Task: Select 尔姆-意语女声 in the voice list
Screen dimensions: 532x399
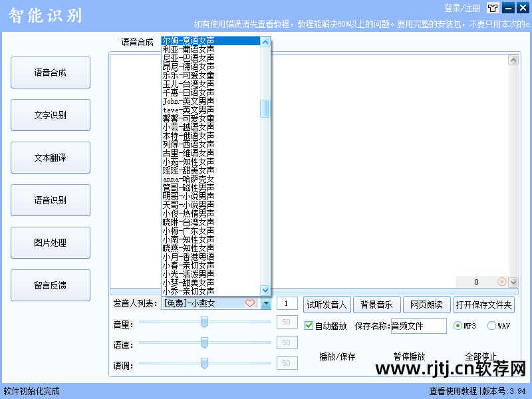Action: pos(211,41)
